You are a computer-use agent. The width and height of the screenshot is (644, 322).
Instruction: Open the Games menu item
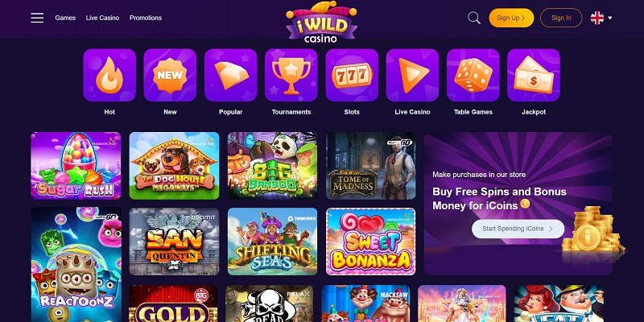(65, 18)
